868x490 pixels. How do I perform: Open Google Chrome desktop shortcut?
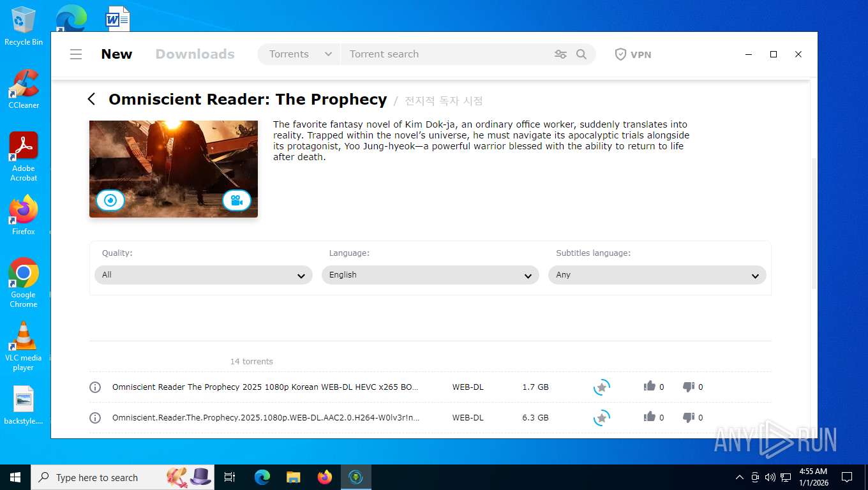pos(24,283)
